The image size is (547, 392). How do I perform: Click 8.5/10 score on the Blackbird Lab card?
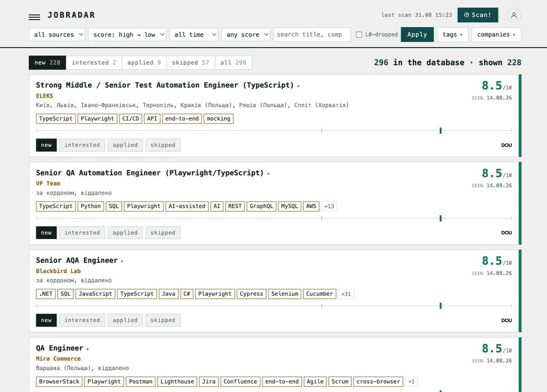[496, 261]
